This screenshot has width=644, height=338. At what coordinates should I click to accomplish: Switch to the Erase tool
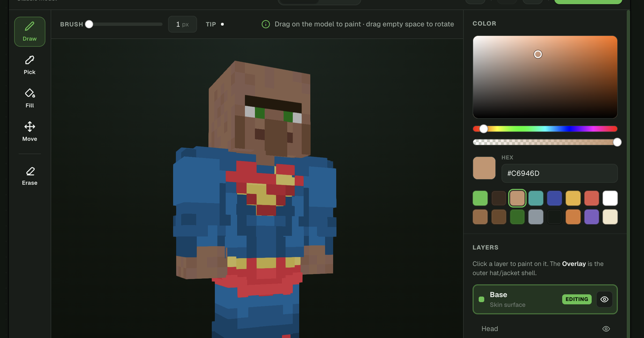tap(30, 175)
